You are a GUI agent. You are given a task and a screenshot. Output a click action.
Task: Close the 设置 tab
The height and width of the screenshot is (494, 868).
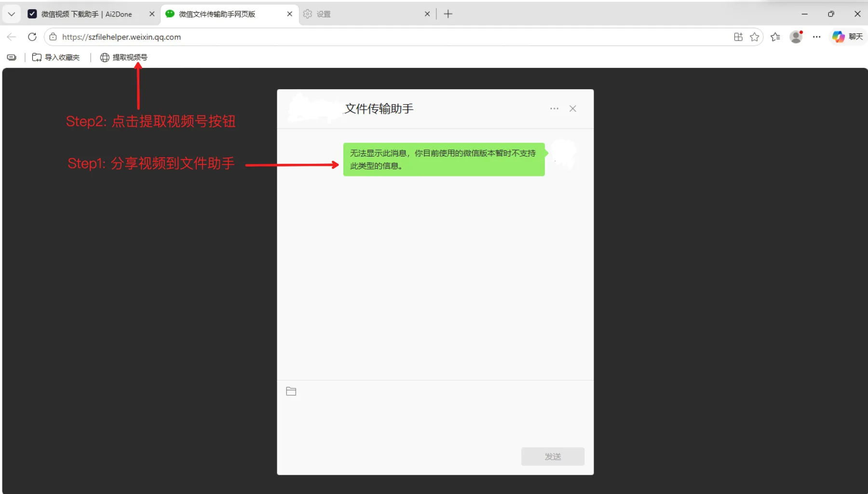[x=427, y=14]
